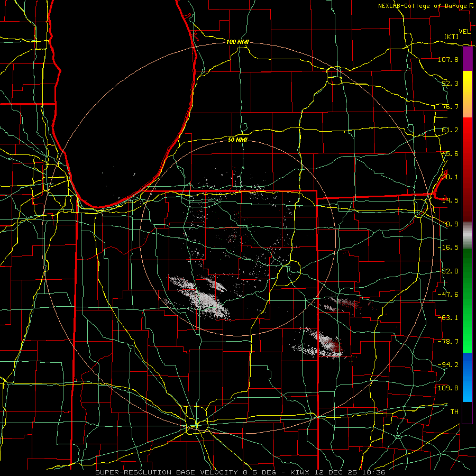Image resolution: width=476 pixels, height=476 pixels.
Task: Pick the yellow-orange segment of color bar
Action: coord(467,94)
